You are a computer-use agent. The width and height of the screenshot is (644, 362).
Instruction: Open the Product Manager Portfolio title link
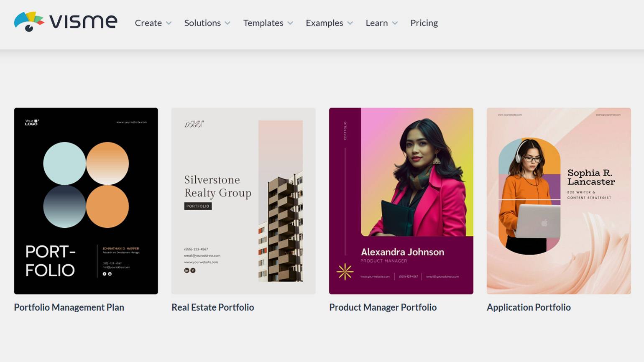click(383, 307)
